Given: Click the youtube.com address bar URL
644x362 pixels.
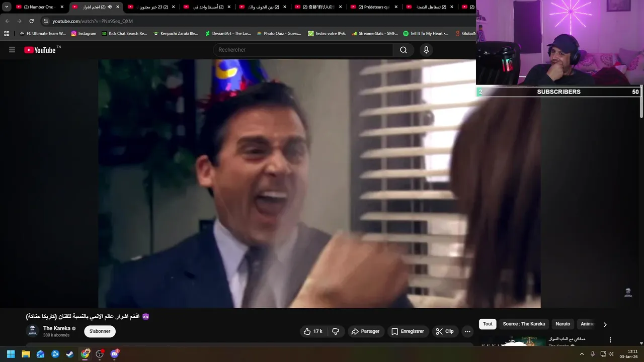Looking at the screenshot, I should (x=93, y=21).
